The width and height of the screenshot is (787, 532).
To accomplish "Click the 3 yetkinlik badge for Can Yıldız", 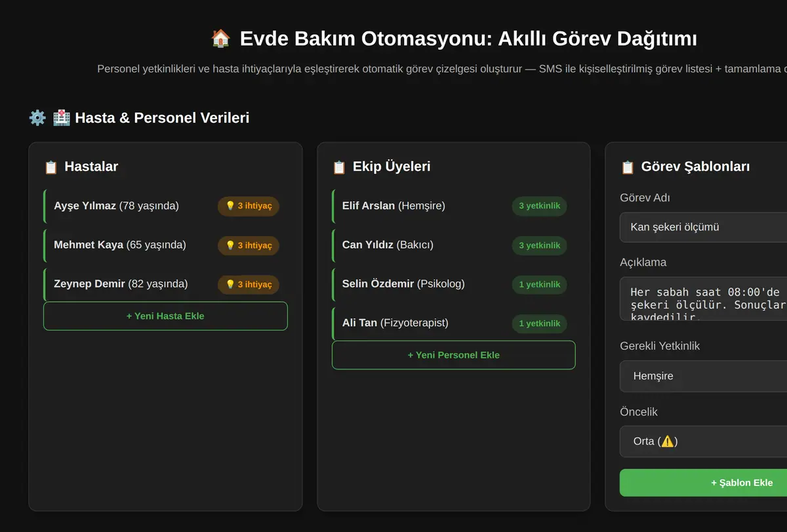I will (539, 245).
